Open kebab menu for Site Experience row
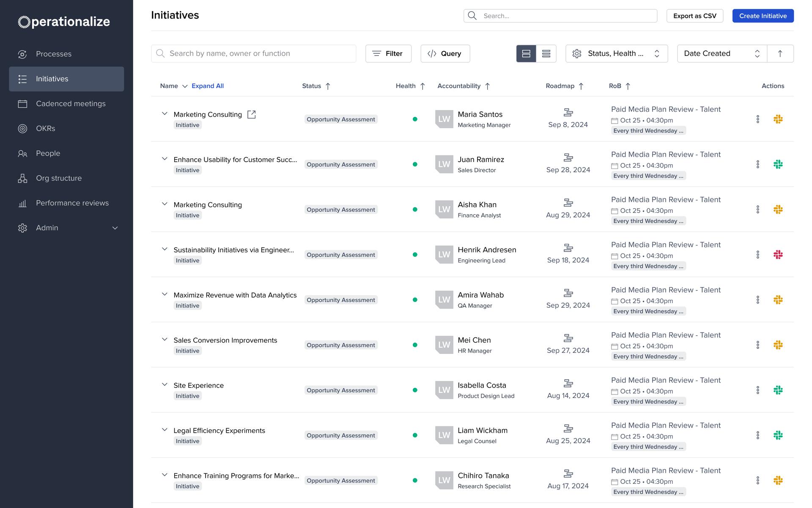This screenshot has width=812, height=508. point(757,390)
